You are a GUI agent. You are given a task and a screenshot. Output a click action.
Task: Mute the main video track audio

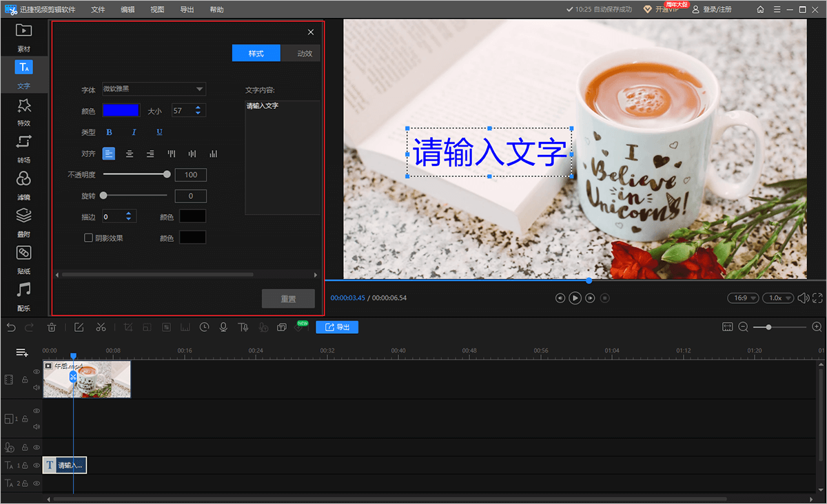[x=36, y=388]
